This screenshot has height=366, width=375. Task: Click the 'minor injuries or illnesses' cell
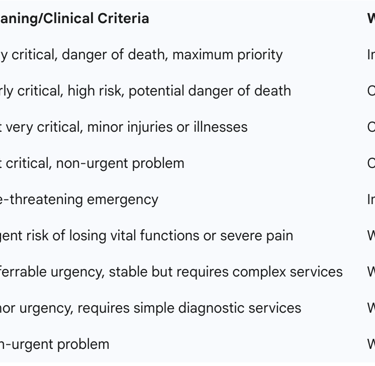124,127
